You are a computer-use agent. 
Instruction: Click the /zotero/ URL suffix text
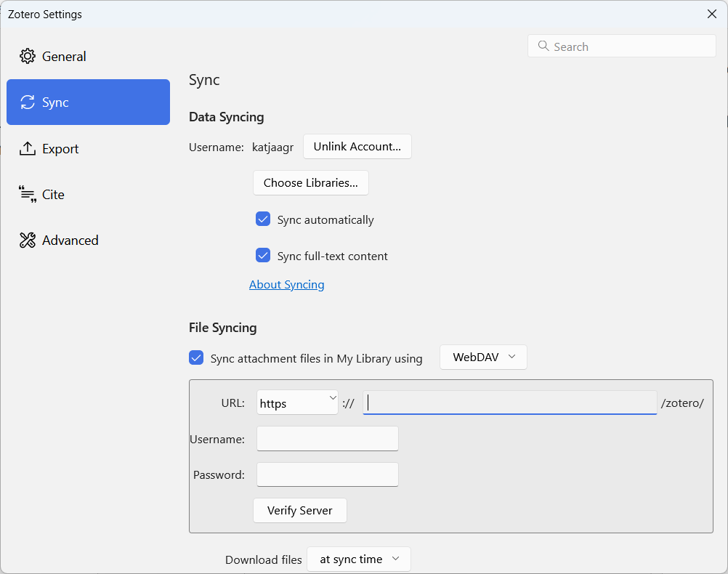tap(682, 403)
